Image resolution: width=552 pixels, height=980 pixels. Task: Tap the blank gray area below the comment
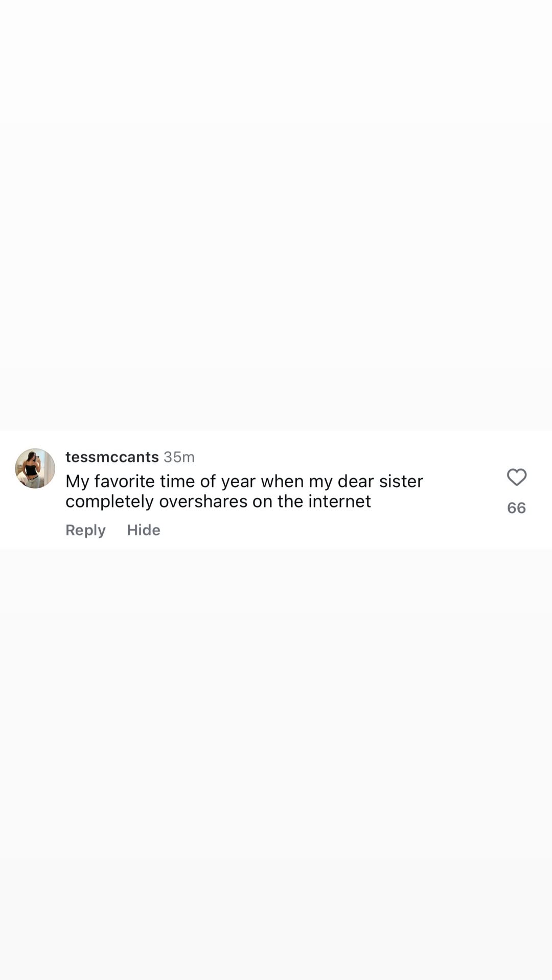(276, 764)
